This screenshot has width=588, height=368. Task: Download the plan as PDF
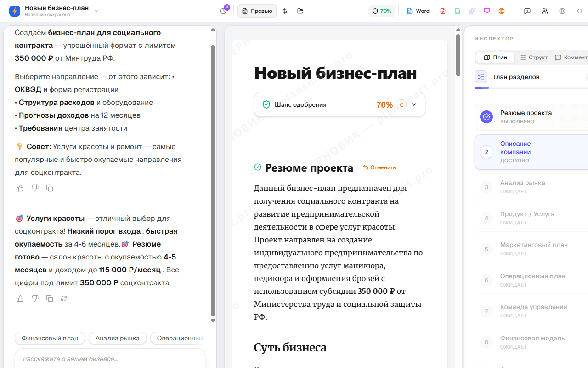coord(442,11)
